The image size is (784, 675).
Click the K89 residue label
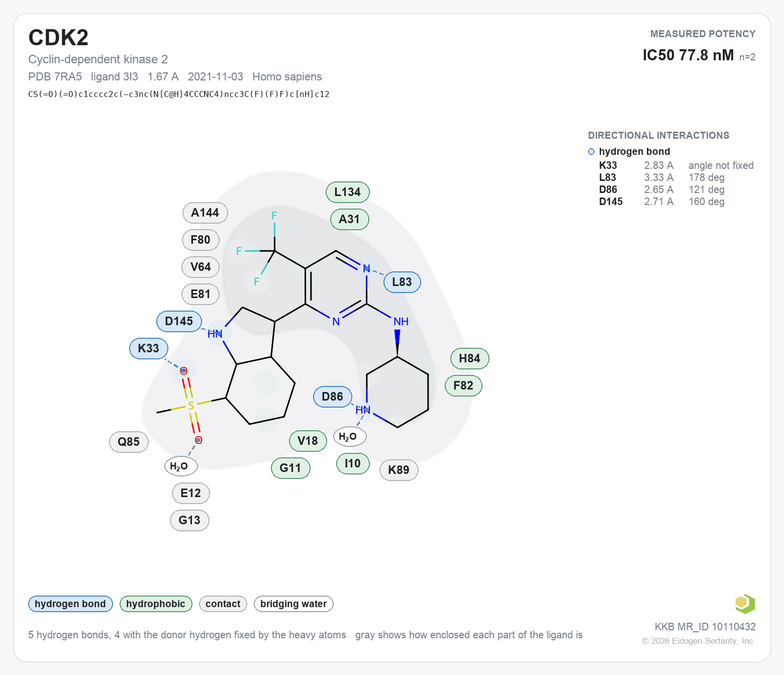(399, 470)
